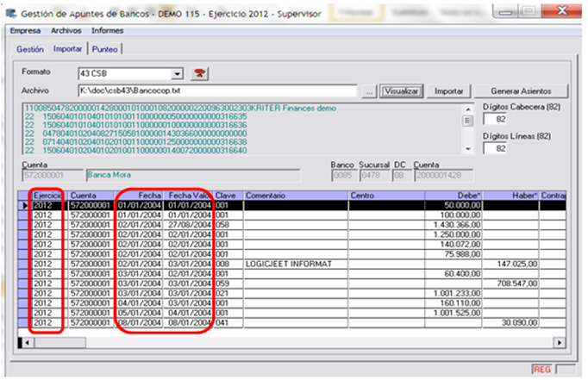588x380 pixels.
Task: Select the LOGICJEET INFORMAT comment row
Action: pyautogui.click(x=295, y=263)
